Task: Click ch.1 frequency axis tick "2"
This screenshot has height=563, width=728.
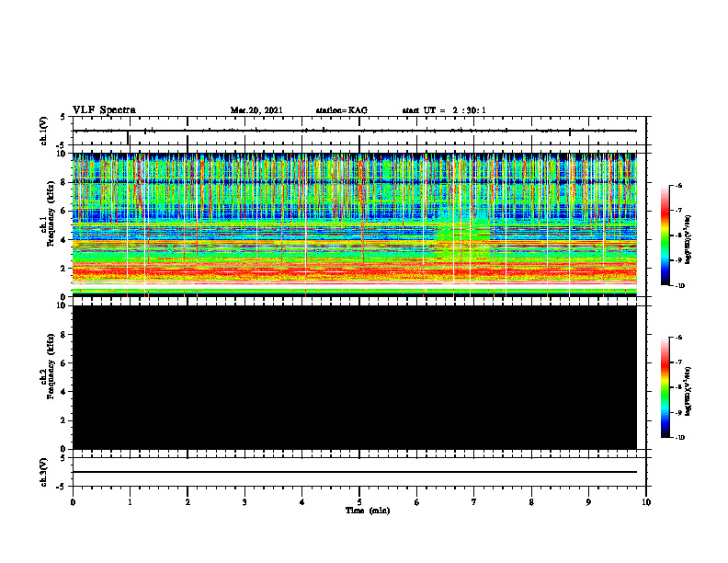Action: click(x=64, y=268)
